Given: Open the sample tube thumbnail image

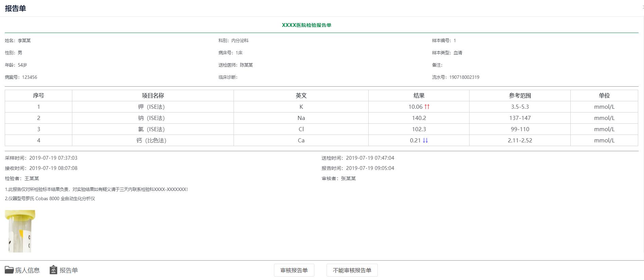Looking at the screenshot, I should [x=20, y=231].
